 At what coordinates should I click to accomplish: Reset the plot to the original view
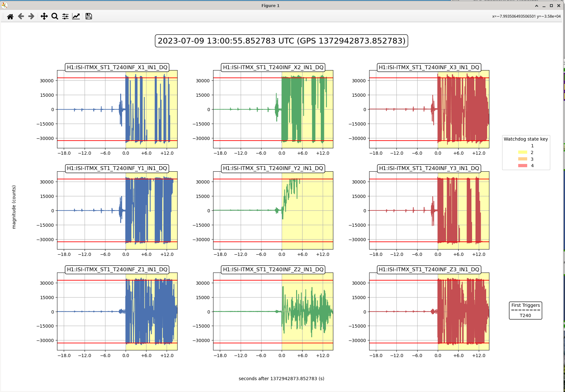10,16
